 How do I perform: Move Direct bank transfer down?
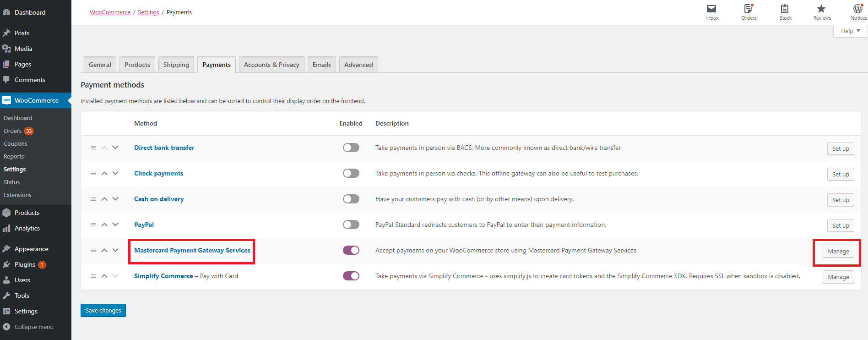point(115,148)
